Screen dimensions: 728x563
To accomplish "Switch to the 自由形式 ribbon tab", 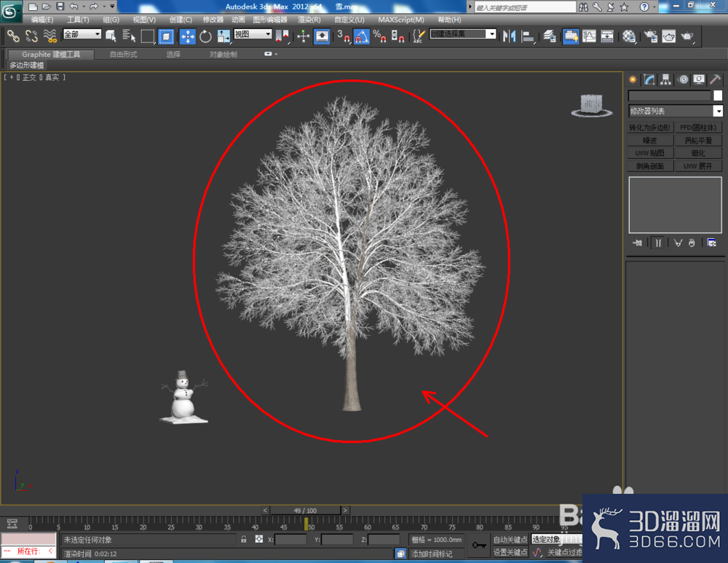I will (123, 55).
